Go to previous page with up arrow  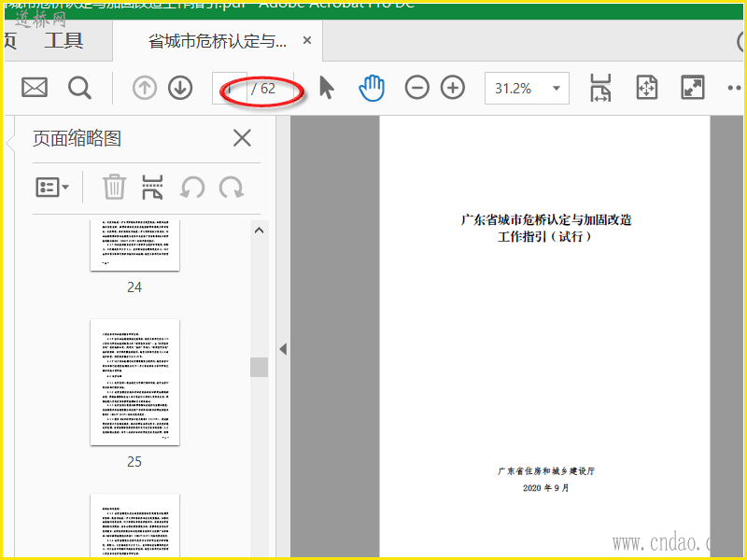(x=145, y=88)
